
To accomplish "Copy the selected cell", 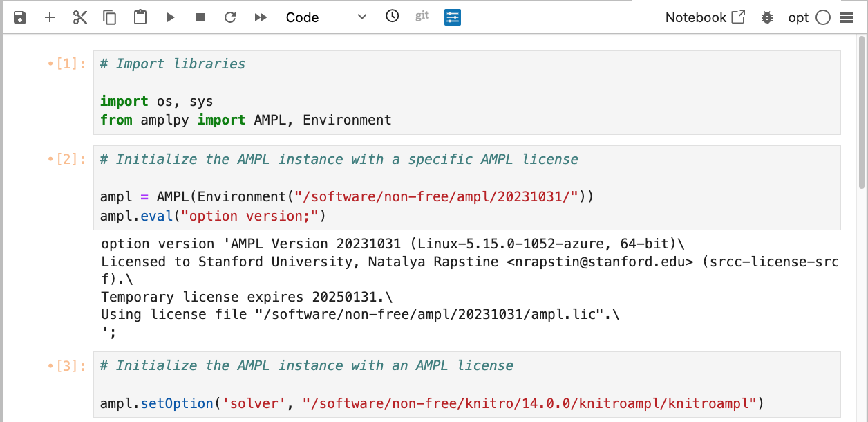I will [109, 17].
